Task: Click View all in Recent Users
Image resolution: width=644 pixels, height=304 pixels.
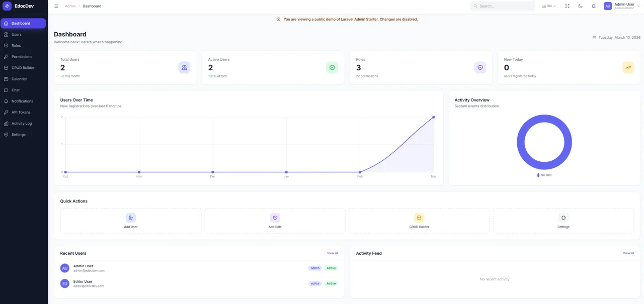Action: (x=333, y=253)
